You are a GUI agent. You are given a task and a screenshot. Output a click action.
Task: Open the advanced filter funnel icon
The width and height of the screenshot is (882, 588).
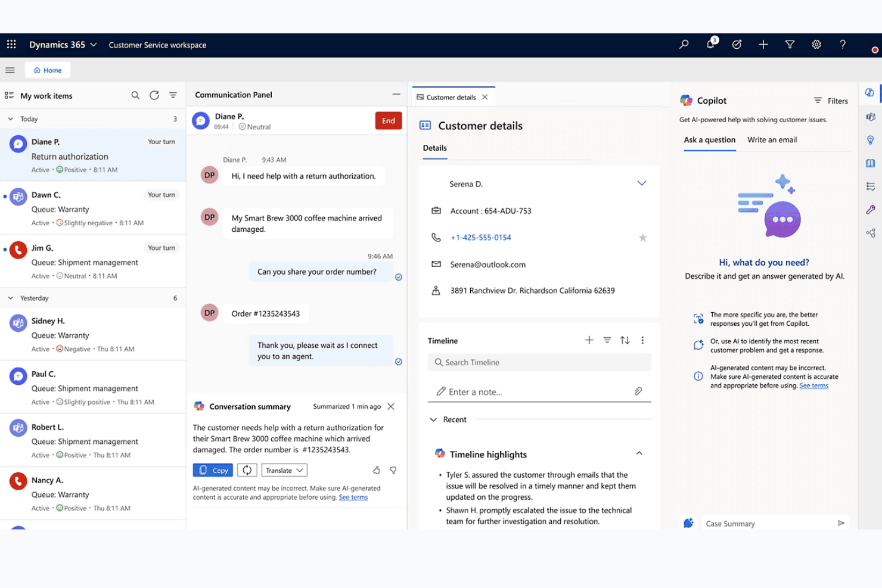pos(790,45)
